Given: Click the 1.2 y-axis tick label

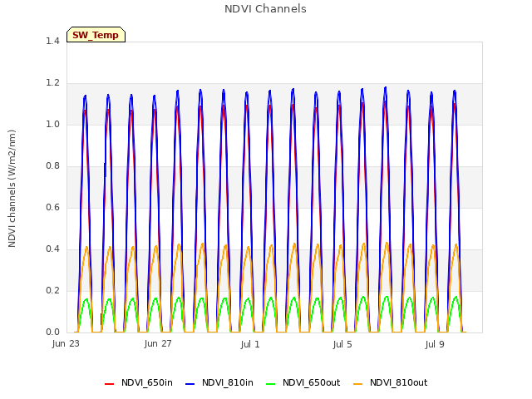Looking at the screenshot, I should click(x=52, y=82).
